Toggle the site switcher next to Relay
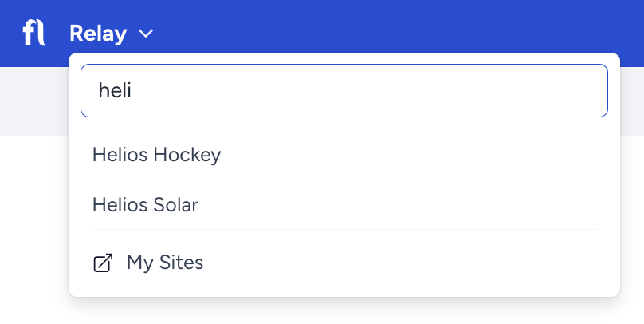 click(146, 34)
